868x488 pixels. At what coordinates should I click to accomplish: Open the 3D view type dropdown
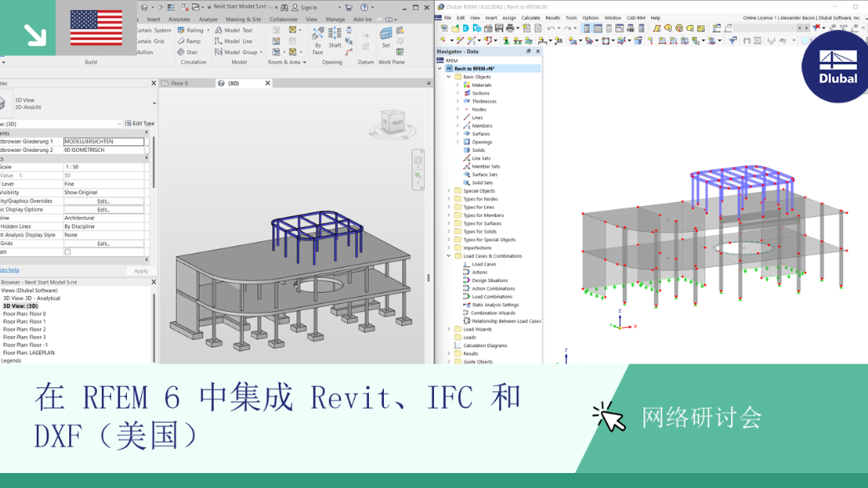pyautogui.click(x=154, y=103)
